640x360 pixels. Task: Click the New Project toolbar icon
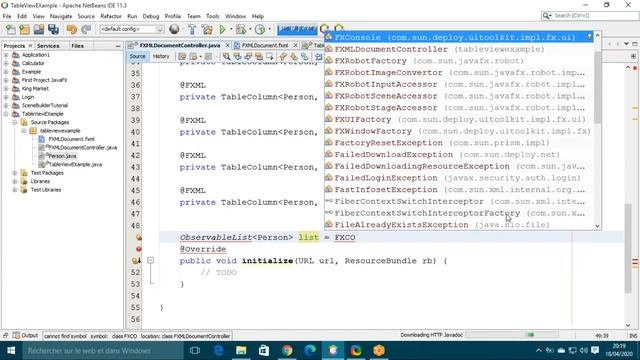24,29
